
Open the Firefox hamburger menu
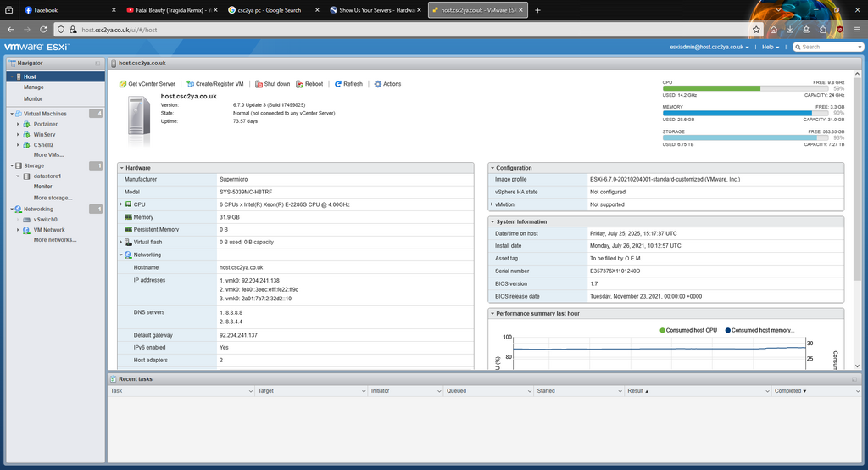click(857, 30)
